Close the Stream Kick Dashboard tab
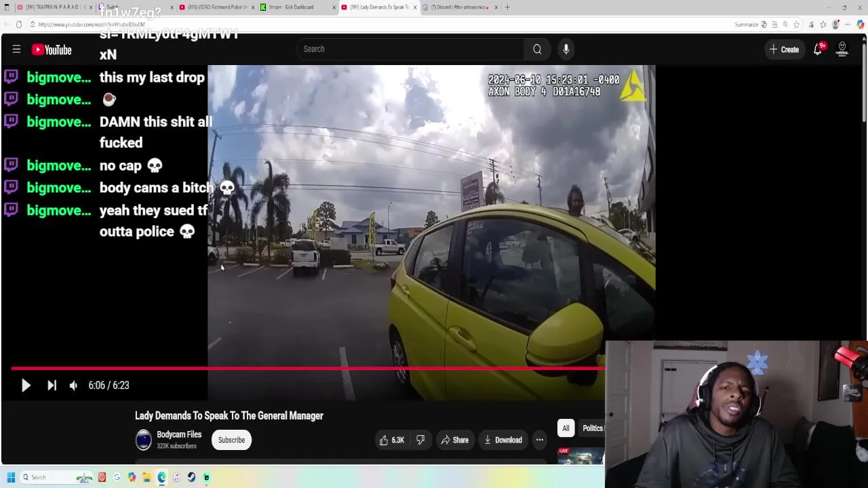The image size is (868, 488). tap(334, 7)
